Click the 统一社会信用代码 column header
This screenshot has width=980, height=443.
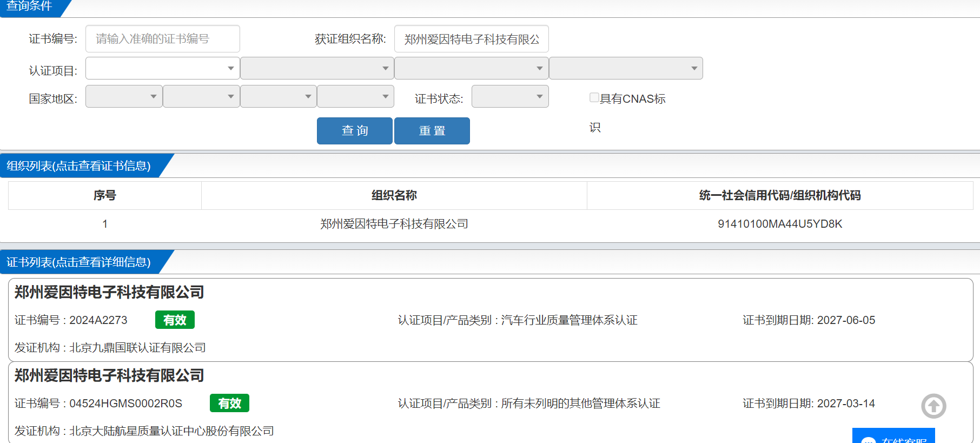(x=780, y=195)
